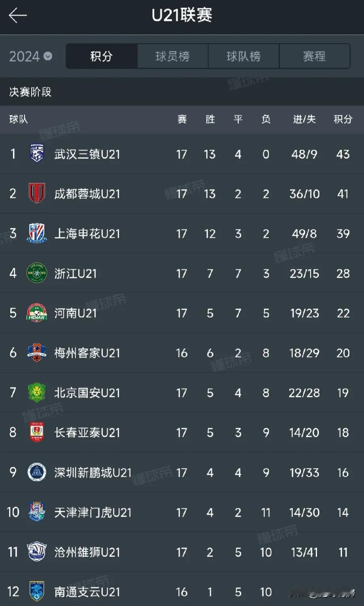Viewport: 364px width, 606px height.
Task: Switch to the 球员榜 tab
Action: [173, 56]
